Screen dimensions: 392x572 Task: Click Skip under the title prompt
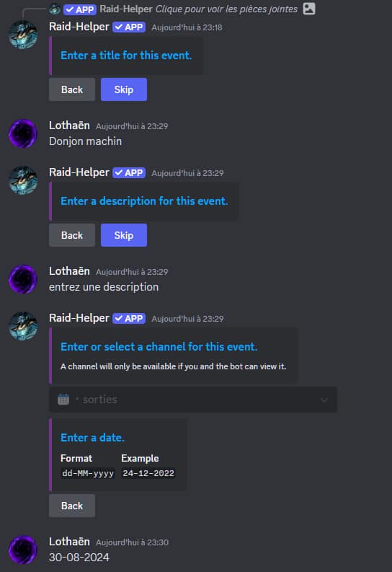point(124,89)
